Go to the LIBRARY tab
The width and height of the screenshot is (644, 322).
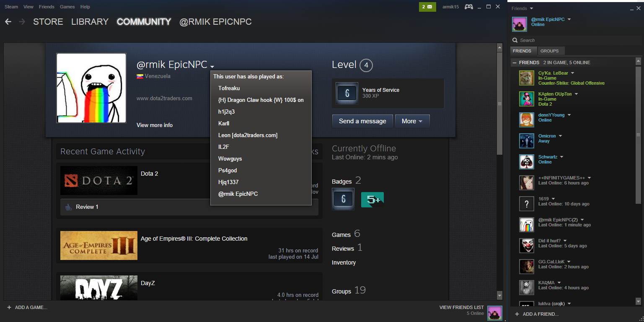point(90,22)
